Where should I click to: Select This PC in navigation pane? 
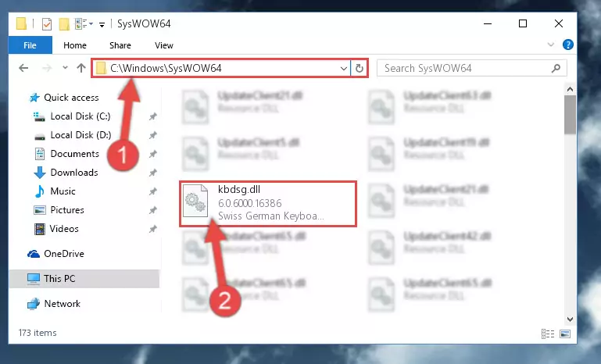pos(59,279)
